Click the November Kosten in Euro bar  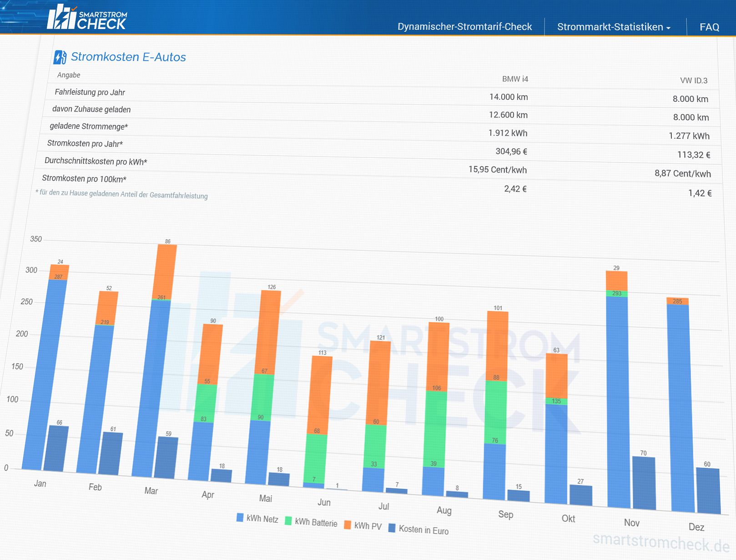pyautogui.click(x=644, y=484)
